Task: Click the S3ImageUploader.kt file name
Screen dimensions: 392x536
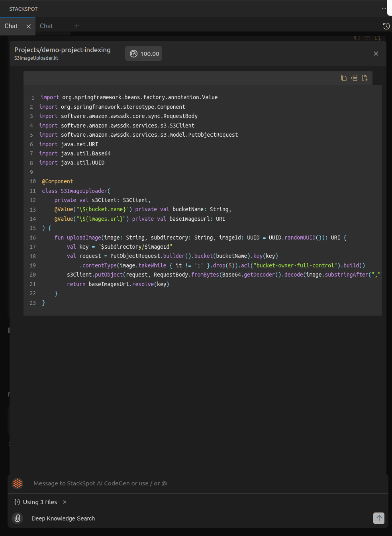Action: [36, 58]
